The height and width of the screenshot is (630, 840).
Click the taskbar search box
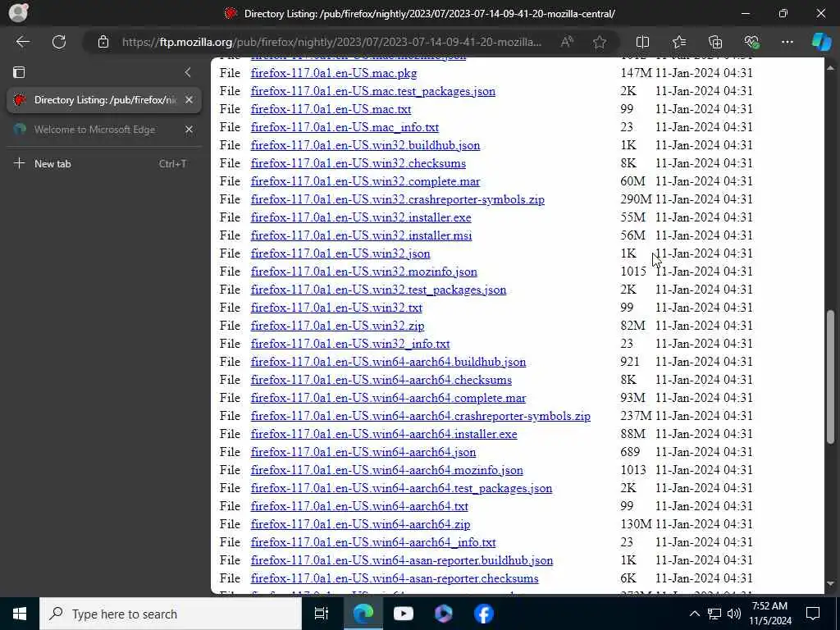171,614
